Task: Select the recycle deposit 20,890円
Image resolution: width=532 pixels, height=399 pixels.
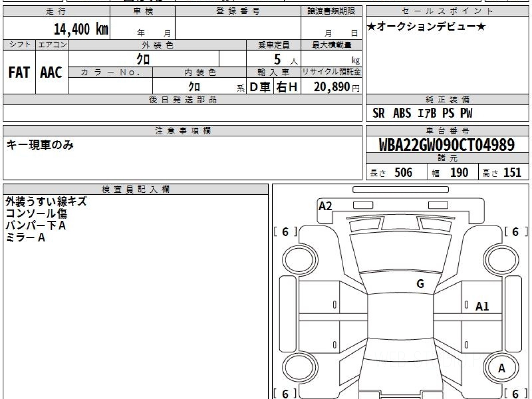Action: tap(337, 87)
